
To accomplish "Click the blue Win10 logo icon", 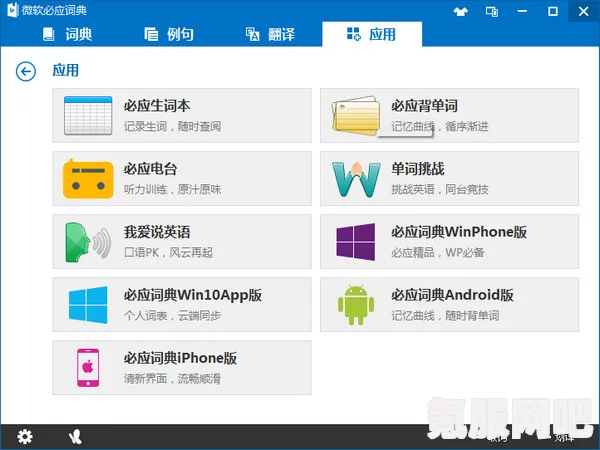I will point(88,305).
